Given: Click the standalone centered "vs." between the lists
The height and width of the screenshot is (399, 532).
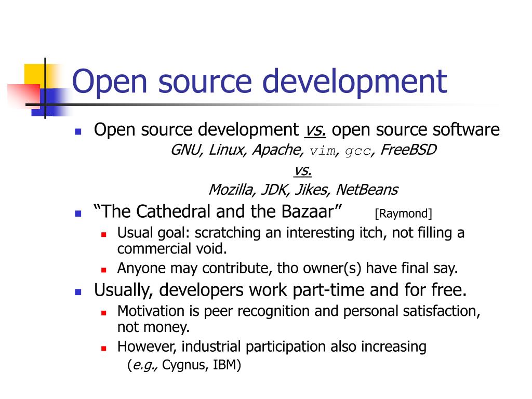Looking at the screenshot, I should (303, 170).
